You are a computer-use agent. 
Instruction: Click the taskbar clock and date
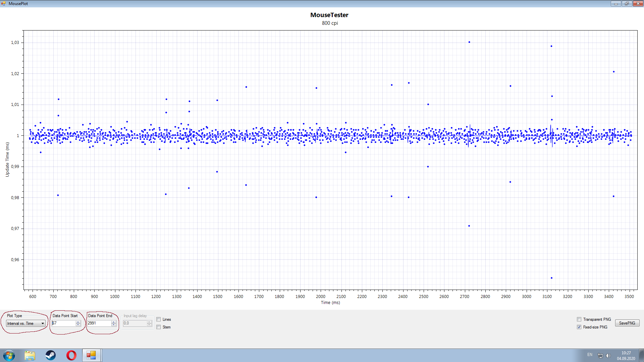(x=626, y=356)
